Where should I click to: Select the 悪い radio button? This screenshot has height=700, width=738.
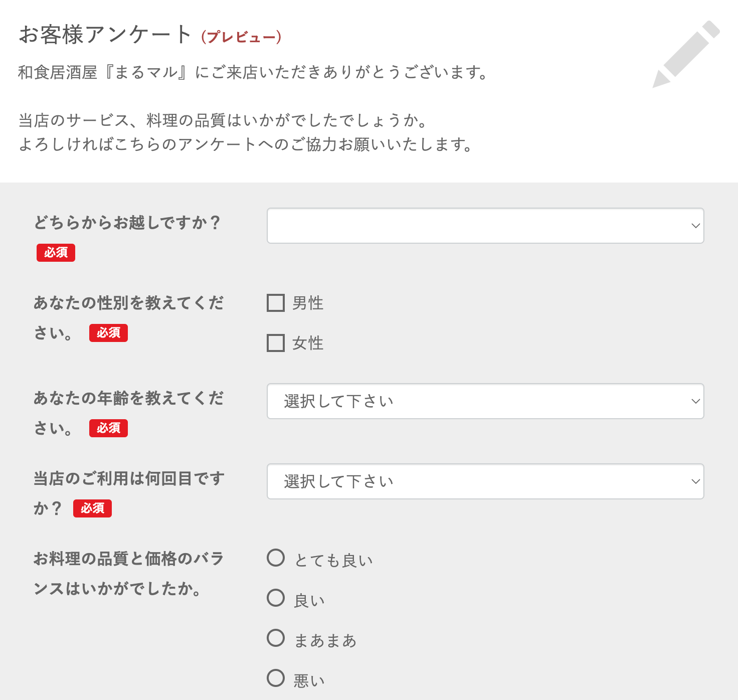coord(276,678)
